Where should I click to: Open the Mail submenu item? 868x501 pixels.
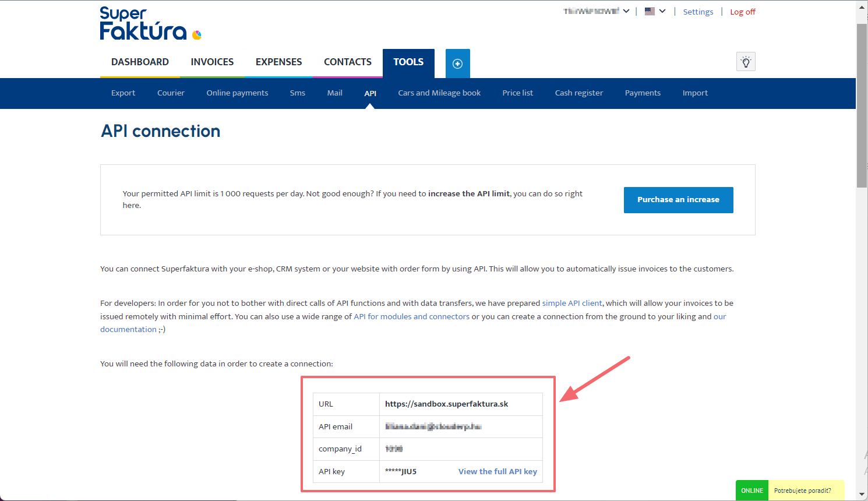click(x=335, y=93)
